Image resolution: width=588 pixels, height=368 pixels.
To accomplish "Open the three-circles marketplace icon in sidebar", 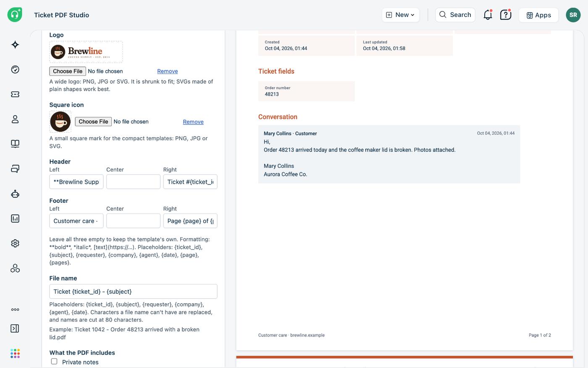I will pos(15,268).
